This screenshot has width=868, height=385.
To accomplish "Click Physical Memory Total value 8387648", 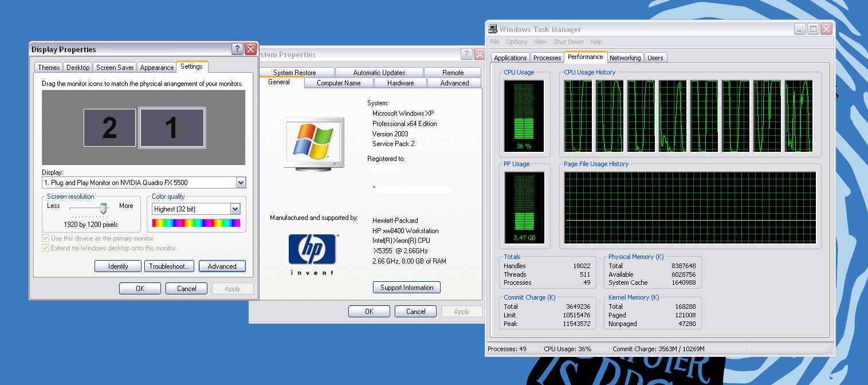I will (x=684, y=266).
